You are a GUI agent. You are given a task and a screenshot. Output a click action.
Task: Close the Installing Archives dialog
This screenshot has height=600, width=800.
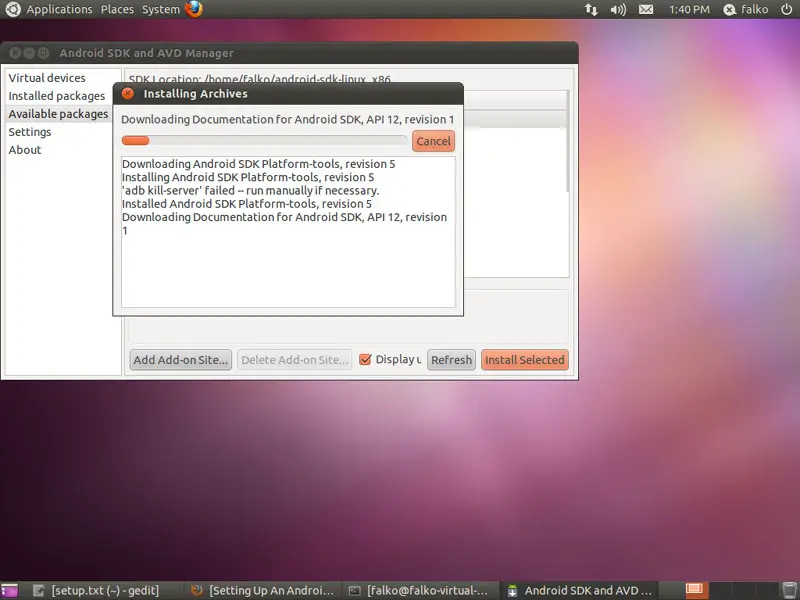pyautogui.click(x=128, y=93)
